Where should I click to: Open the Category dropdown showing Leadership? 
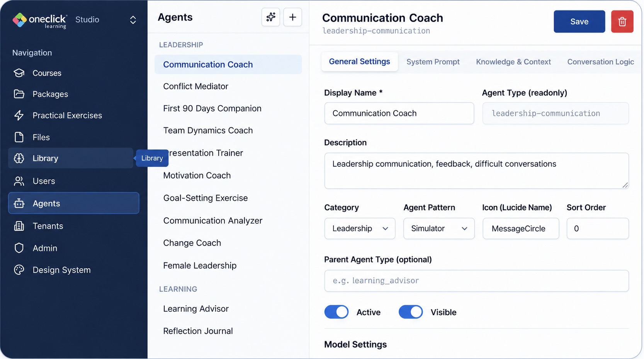(x=360, y=229)
